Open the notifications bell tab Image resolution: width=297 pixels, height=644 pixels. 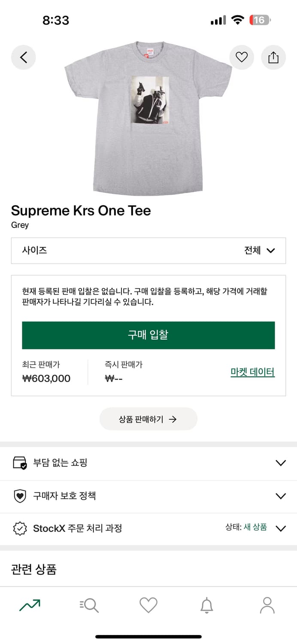point(207,605)
